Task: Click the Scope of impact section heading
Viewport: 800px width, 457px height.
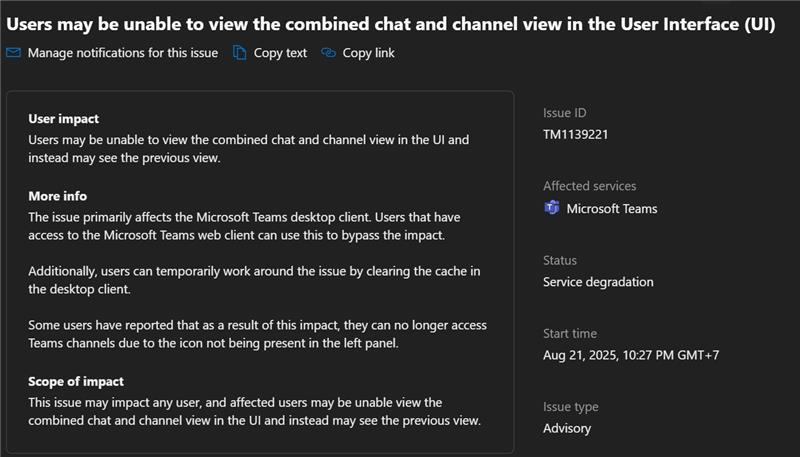Action: tap(76, 381)
